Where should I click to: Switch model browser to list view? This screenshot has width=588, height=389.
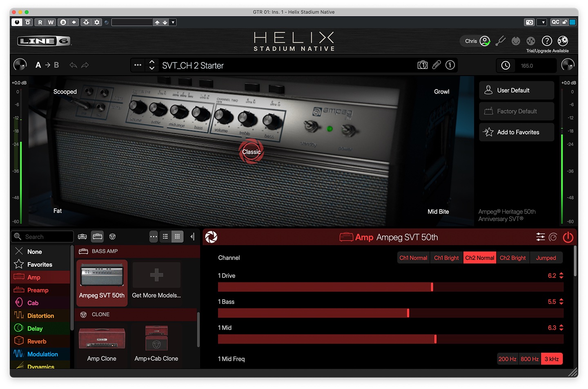(x=165, y=237)
